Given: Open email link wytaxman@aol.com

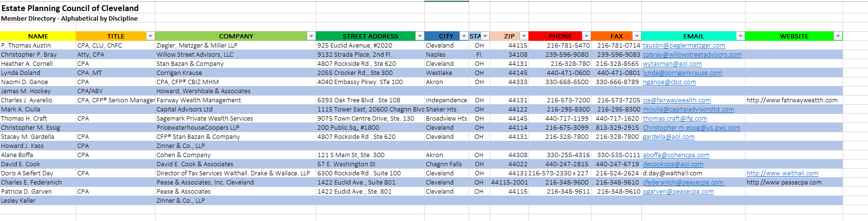Looking at the screenshot, I should point(672,64).
